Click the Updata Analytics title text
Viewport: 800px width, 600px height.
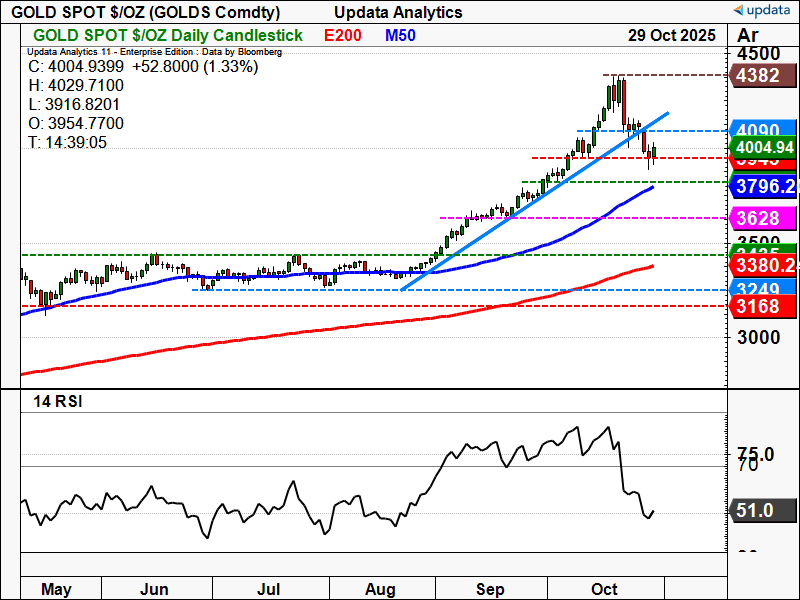[x=398, y=12]
